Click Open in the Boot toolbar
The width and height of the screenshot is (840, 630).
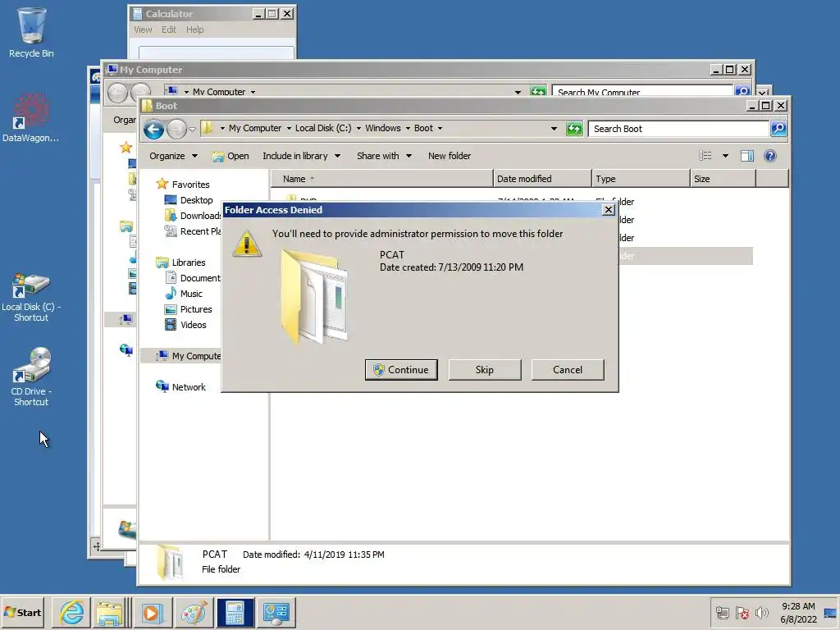pos(231,156)
